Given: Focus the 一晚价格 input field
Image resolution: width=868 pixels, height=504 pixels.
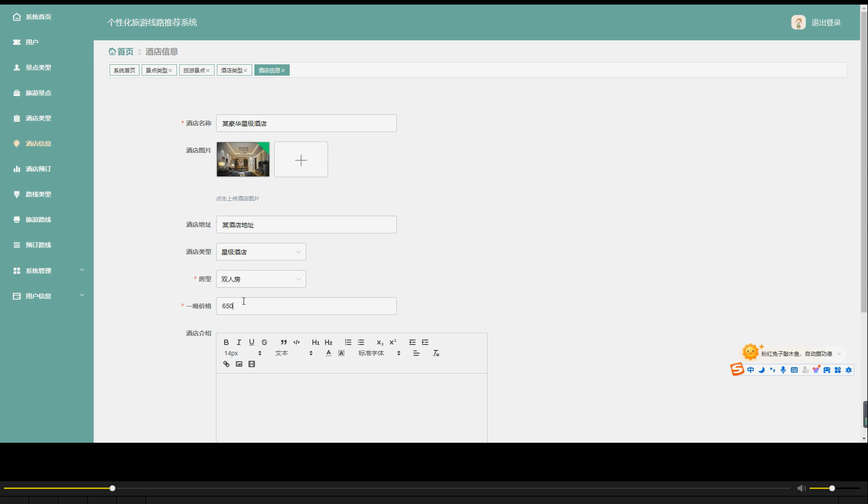Looking at the screenshot, I should (306, 306).
